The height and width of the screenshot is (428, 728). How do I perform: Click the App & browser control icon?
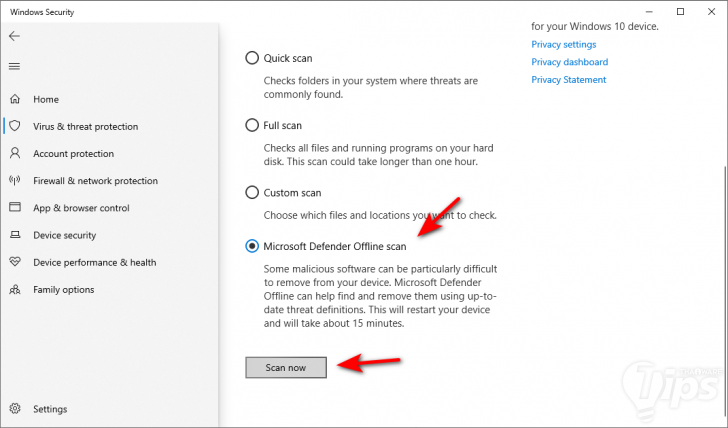click(14, 208)
